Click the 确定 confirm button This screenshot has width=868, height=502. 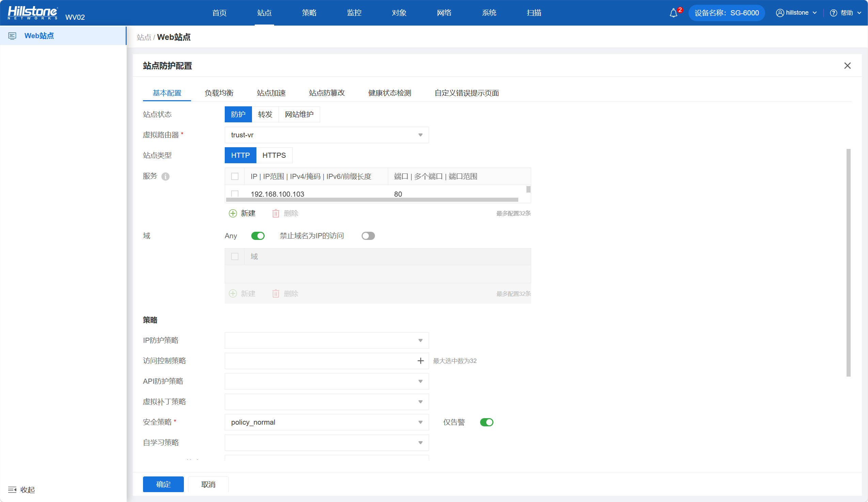click(163, 484)
